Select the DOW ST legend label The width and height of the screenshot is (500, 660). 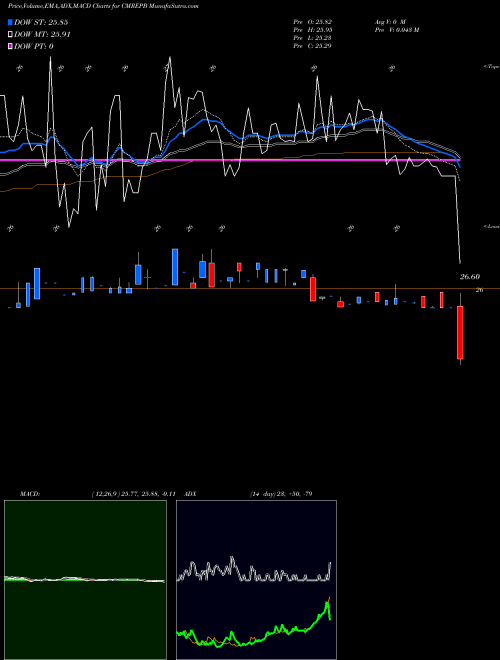tap(41, 22)
